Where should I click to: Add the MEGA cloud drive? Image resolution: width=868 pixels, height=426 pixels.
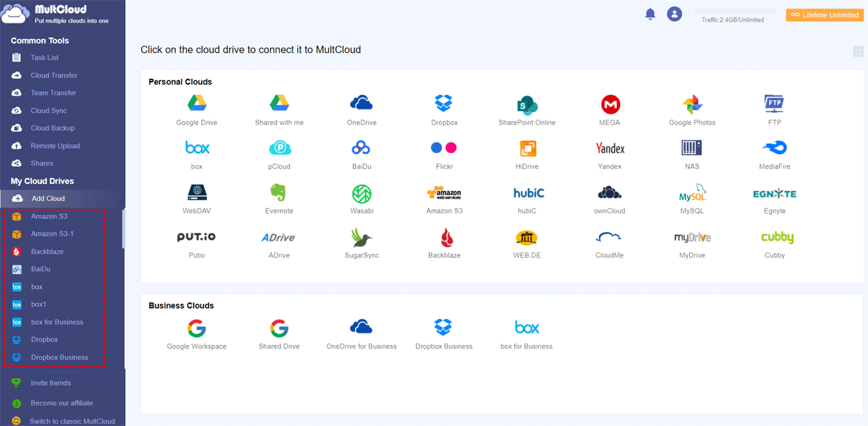[x=610, y=111]
